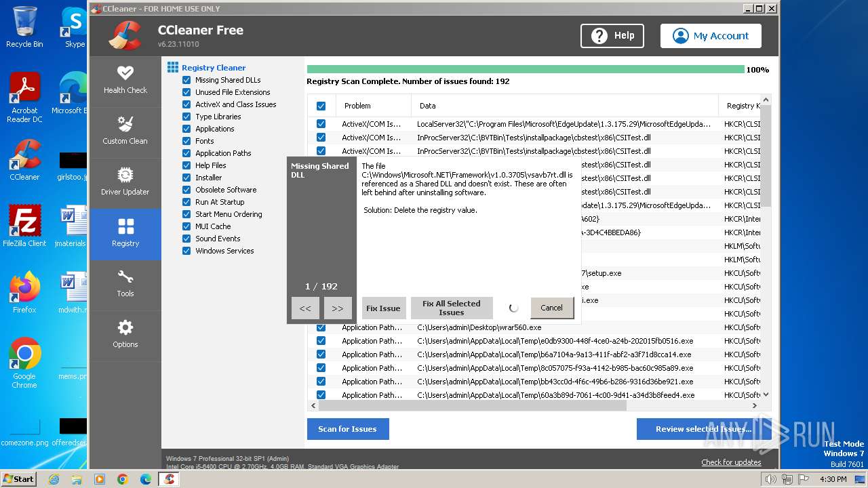
Task: Select the Registry Cleaner heading
Action: 214,68
